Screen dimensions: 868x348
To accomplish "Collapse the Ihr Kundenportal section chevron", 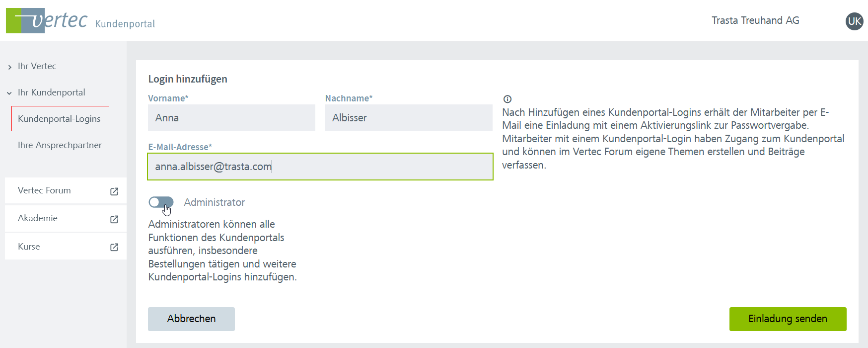I will click(x=9, y=93).
